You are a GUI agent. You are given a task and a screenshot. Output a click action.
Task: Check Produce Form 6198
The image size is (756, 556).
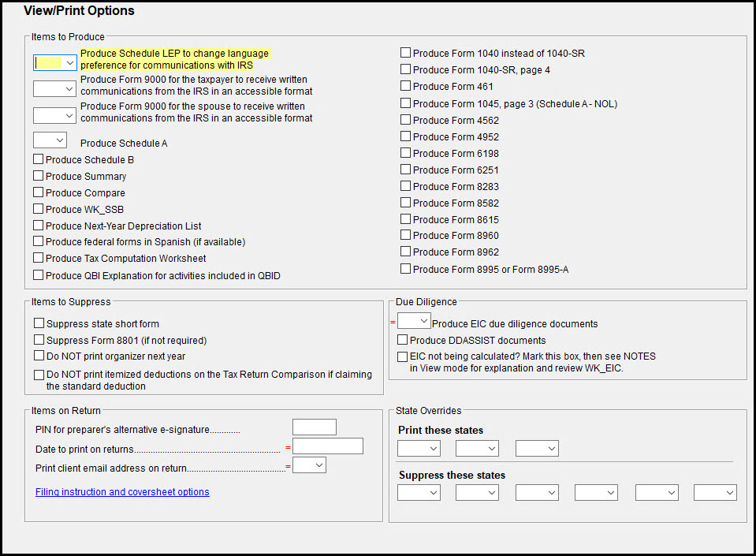[406, 153]
